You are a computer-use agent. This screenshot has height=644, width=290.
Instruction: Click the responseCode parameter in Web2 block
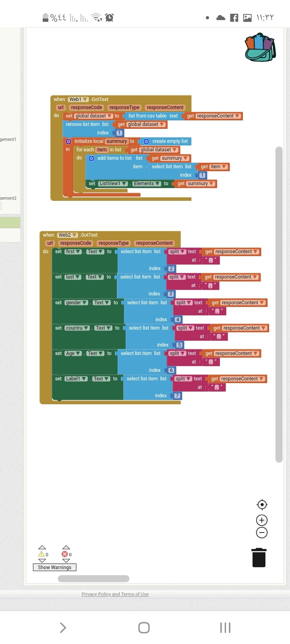76,243
